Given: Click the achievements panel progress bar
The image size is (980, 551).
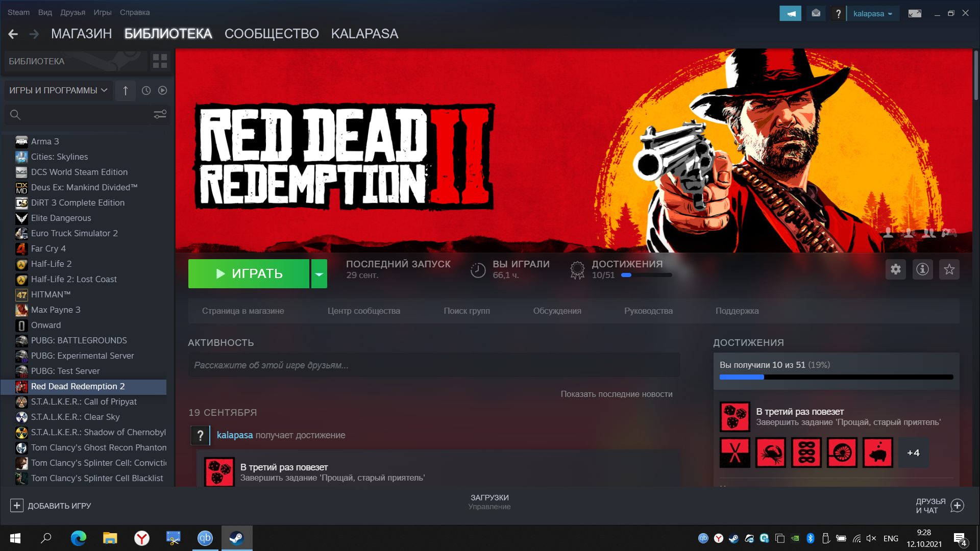Looking at the screenshot, I should click(836, 377).
